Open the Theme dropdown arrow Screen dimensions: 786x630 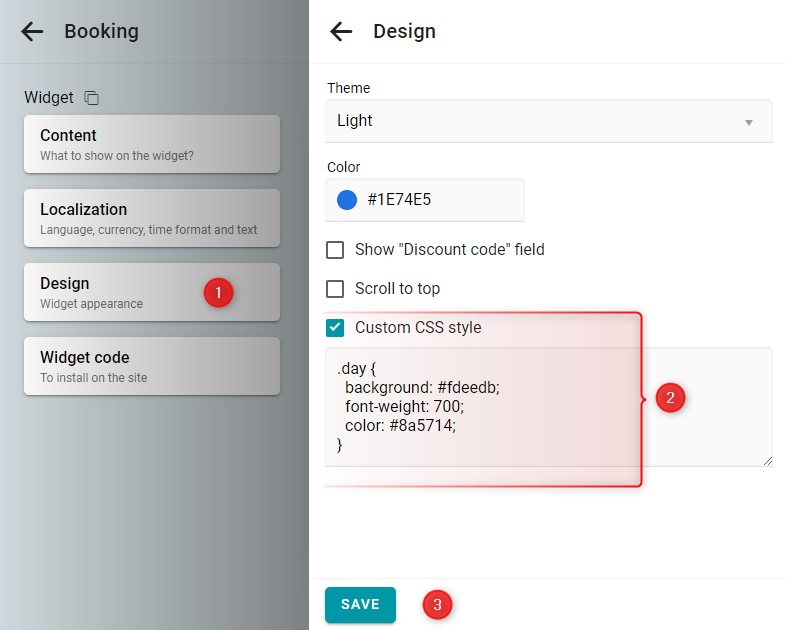point(748,122)
